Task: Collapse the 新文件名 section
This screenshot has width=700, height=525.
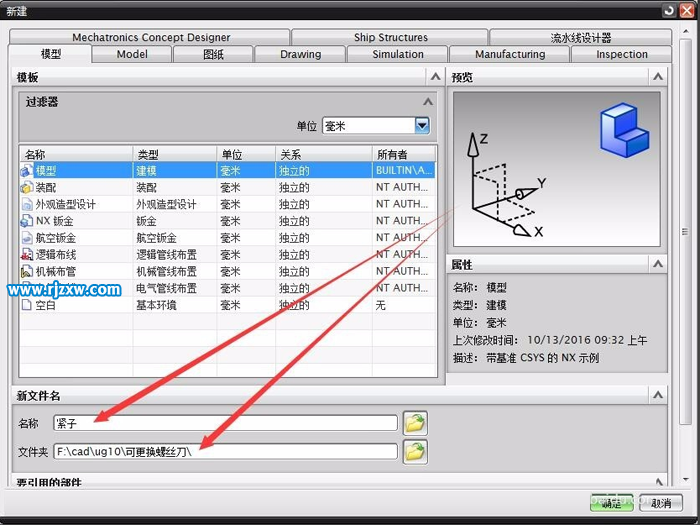Action: coord(658,395)
